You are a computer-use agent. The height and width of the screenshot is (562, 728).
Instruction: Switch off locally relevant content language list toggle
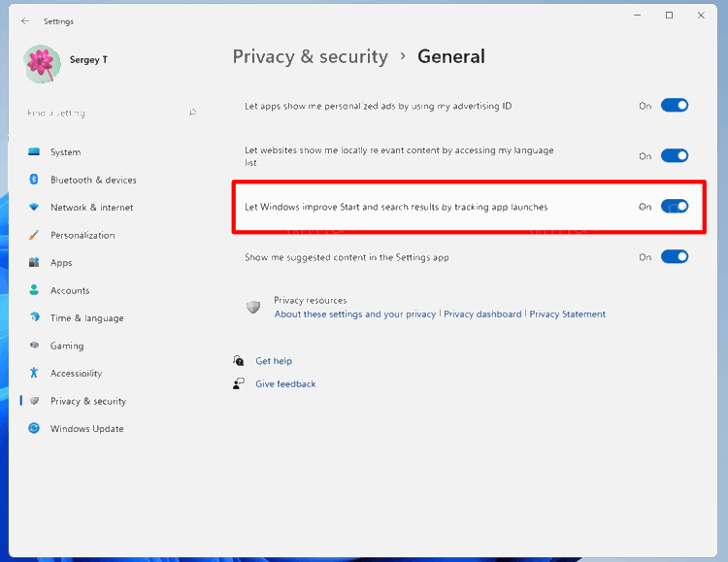pos(675,156)
